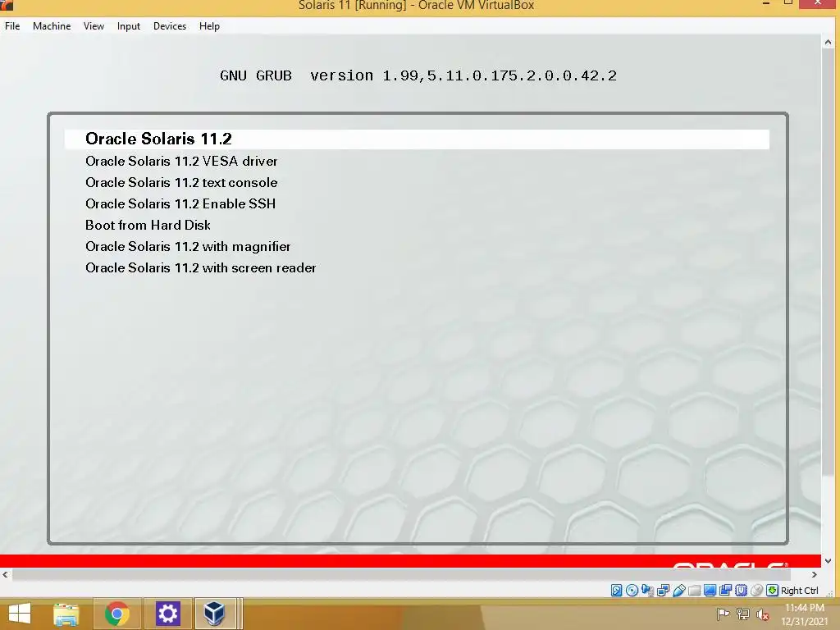This screenshot has width=840, height=630.
Task: Open the USB devices status icon
Action: point(678,591)
